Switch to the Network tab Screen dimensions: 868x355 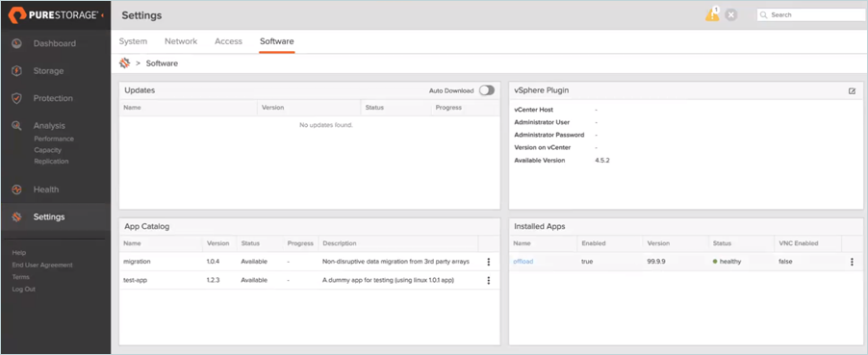pos(181,41)
